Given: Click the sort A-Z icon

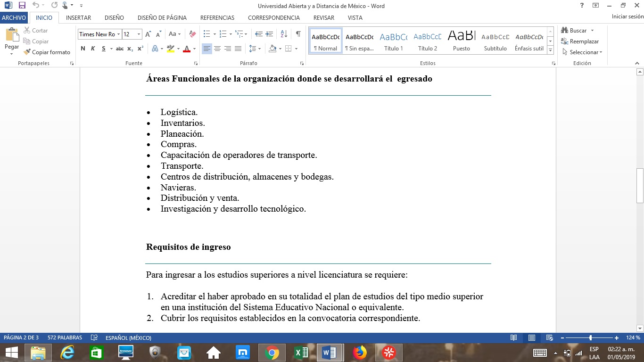Looking at the screenshot, I should (x=284, y=34).
